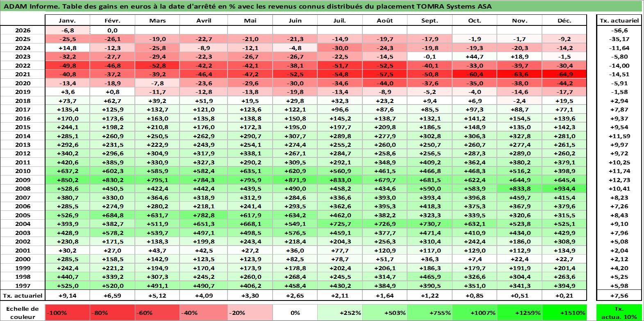Select the +1510% green scale swatch
The width and height of the screenshot is (644, 321).
(x=564, y=312)
